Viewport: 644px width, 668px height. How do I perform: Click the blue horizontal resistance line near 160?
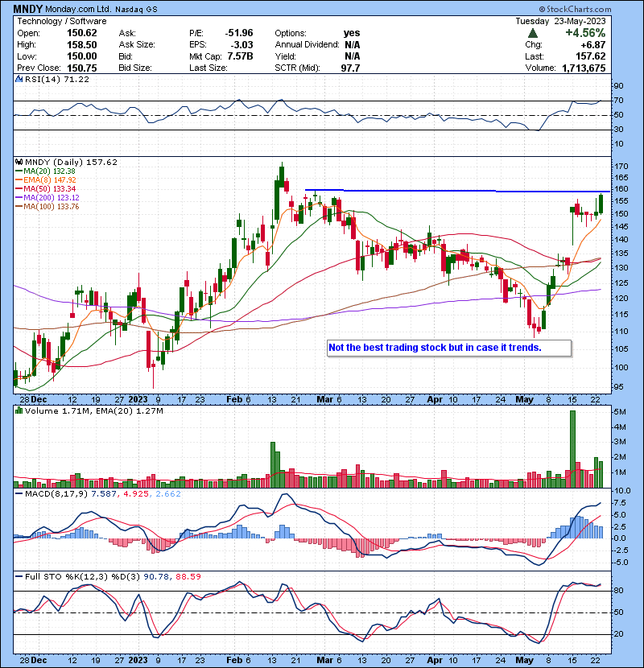pyautogui.click(x=457, y=191)
